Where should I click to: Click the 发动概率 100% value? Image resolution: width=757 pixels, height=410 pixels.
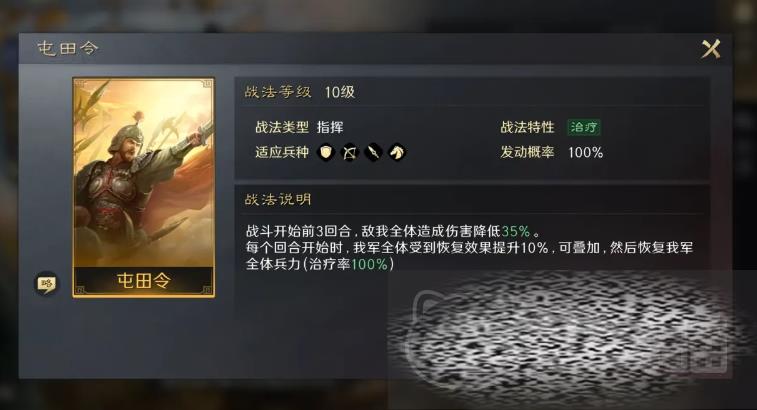point(585,153)
